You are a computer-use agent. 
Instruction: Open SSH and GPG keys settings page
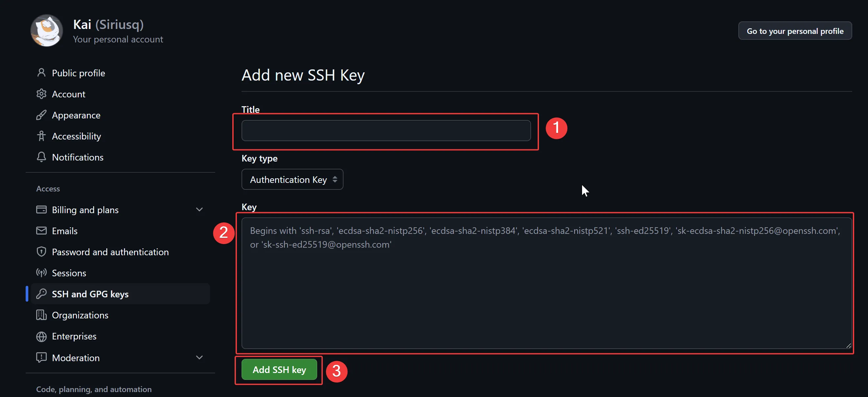[x=90, y=294]
